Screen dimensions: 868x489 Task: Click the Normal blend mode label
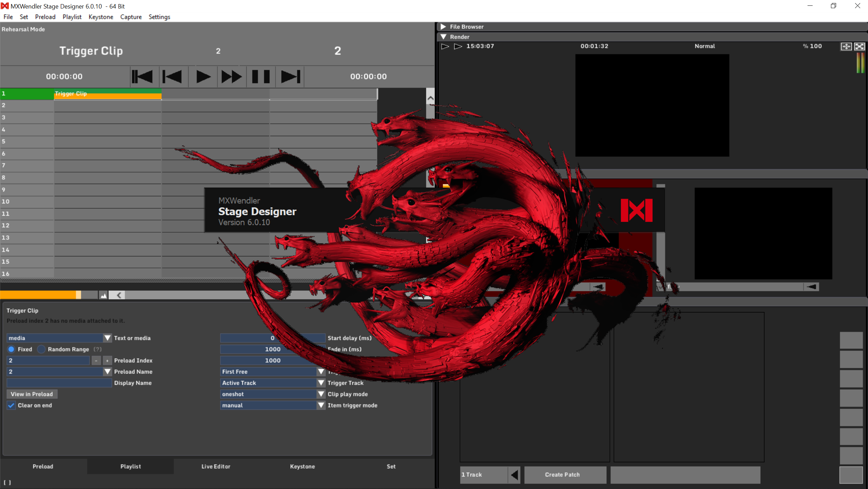click(705, 46)
